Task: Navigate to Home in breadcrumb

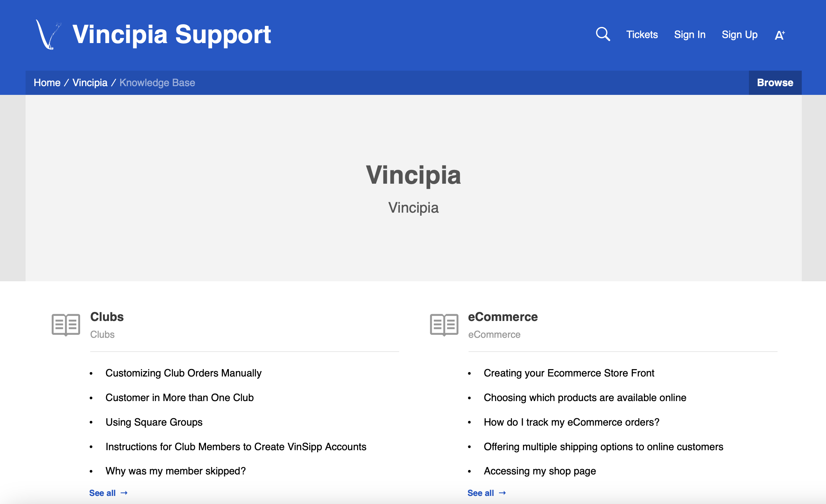Action: coord(47,83)
